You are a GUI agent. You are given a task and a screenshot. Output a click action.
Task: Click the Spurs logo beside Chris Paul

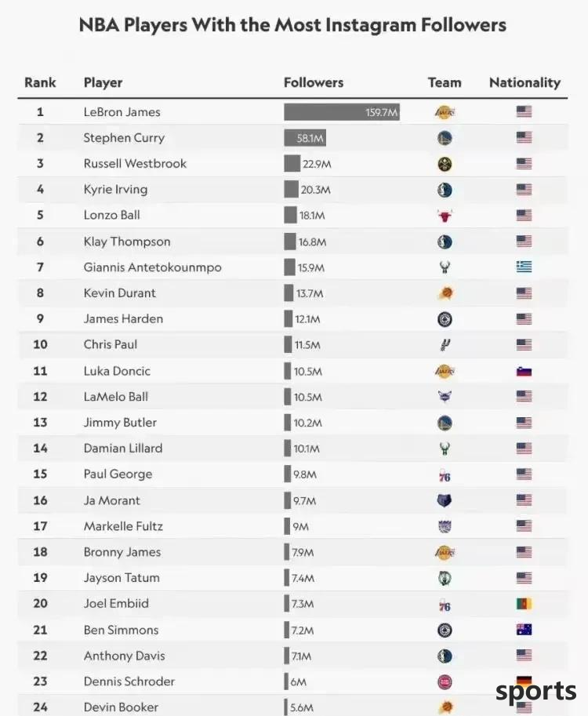445,345
